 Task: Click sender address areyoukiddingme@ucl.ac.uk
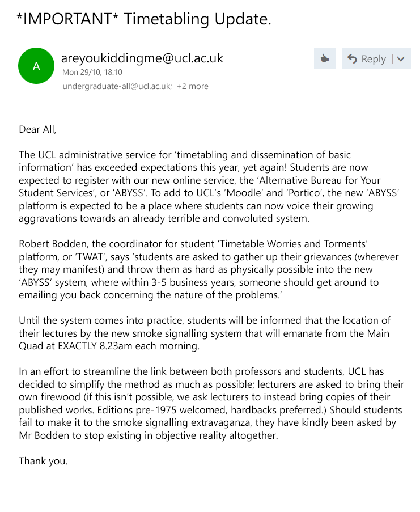[x=142, y=57]
